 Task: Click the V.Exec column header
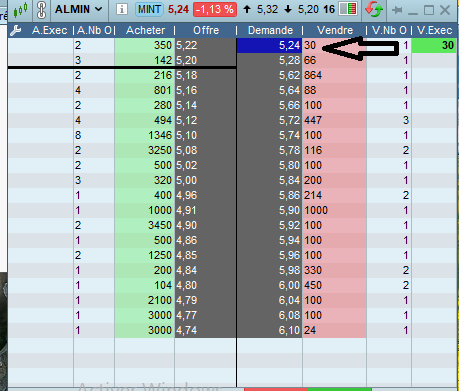point(435,31)
